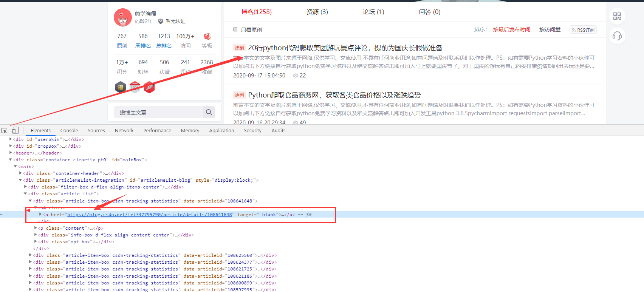Viewport: 644px width, 292px height.
Task: Click the 搜博主文章 search field
Action: [x=158, y=112]
